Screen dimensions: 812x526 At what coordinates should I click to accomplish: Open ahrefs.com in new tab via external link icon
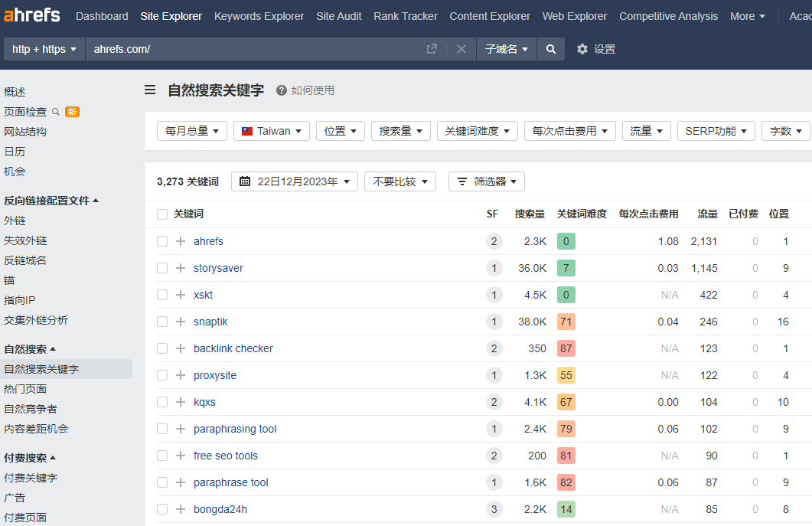pyautogui.click(x=432, y=48)
